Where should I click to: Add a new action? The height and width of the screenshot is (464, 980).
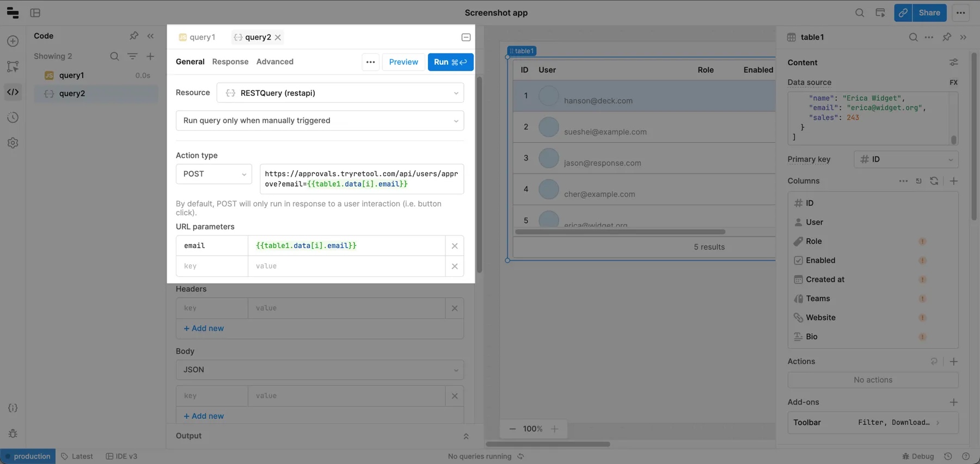(x=954, y=362)
